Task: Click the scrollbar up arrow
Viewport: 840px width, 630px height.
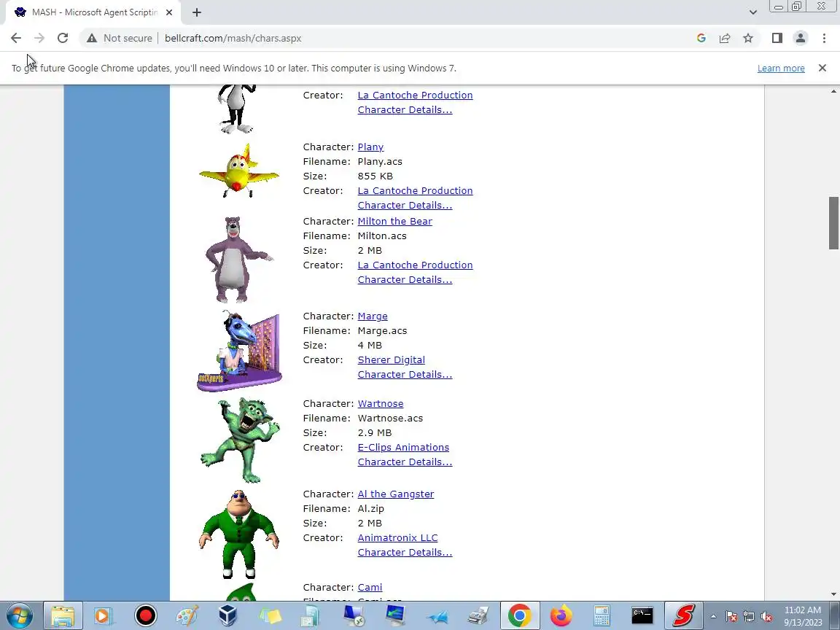Action: [x=833, y=91]
